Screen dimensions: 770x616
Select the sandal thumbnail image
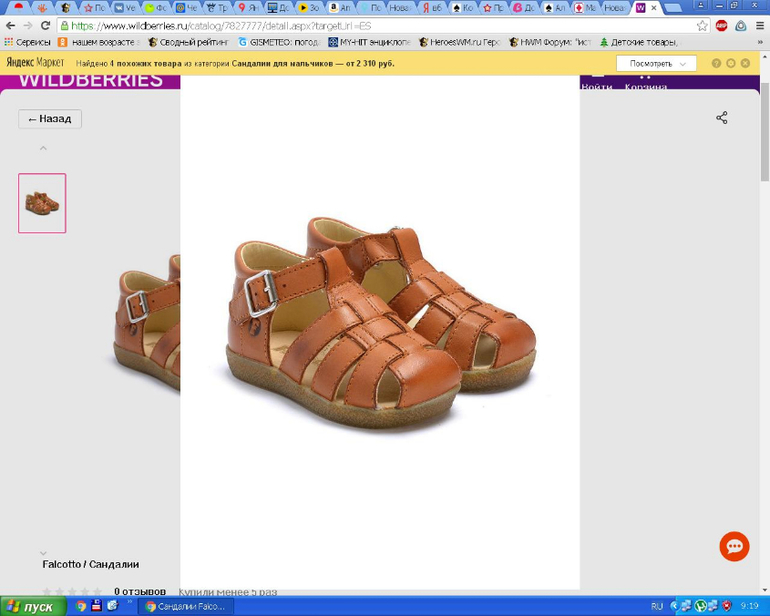pos(42,203)
